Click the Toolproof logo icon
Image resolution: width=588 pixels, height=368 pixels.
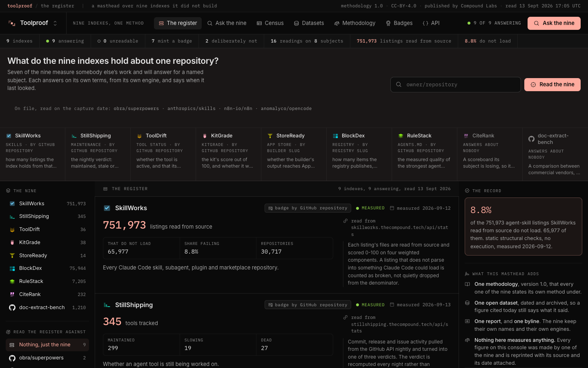click(x=12, y=23)
